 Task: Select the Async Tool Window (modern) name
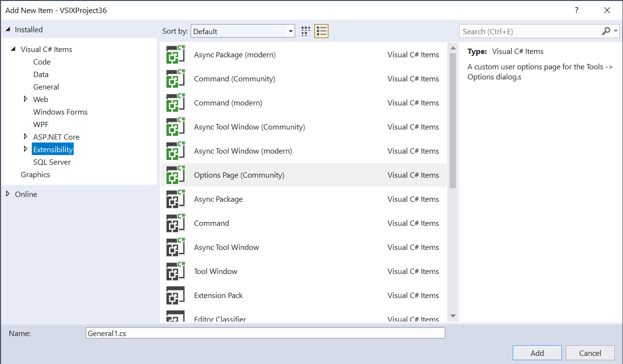[x=243, y=151]
